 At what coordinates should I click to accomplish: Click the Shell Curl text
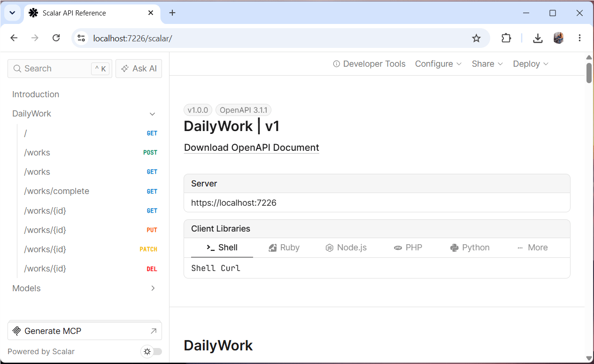216,268
